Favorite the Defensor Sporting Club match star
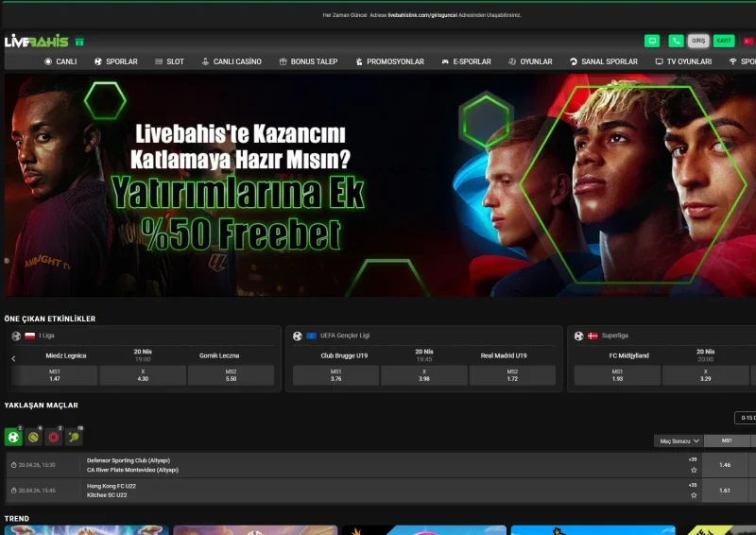This screenshot has width=756, height=535. [x=694, y=470]
